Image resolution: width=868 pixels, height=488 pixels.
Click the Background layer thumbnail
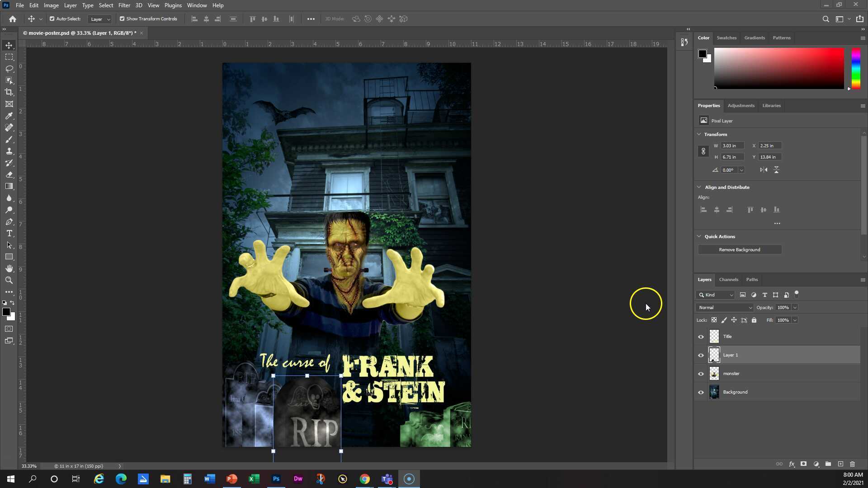tap(714, 392)
